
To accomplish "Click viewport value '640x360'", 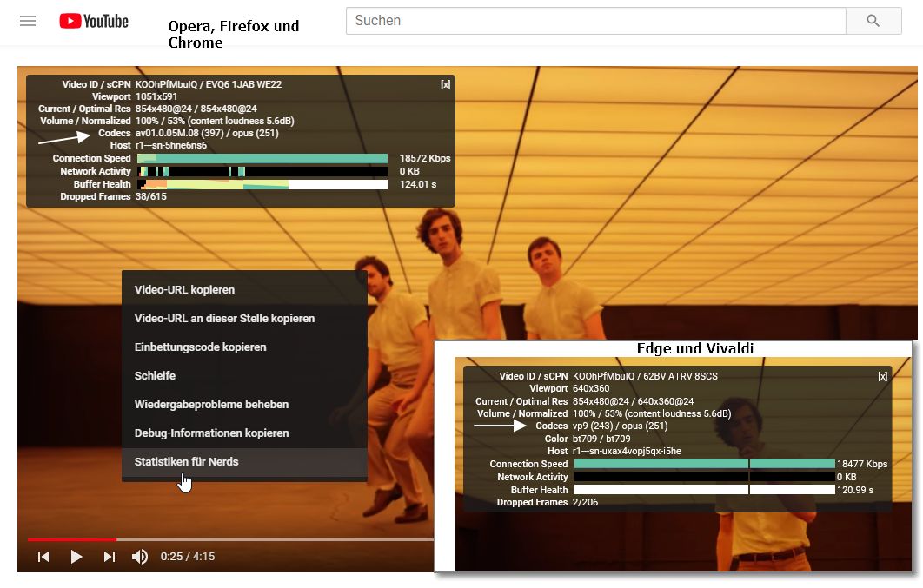I will 591,388.
